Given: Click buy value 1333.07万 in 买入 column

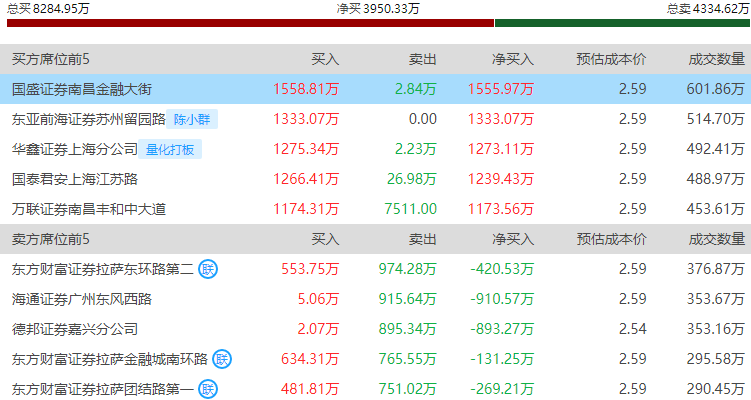Looking at the screenshot, I should 306,119.
